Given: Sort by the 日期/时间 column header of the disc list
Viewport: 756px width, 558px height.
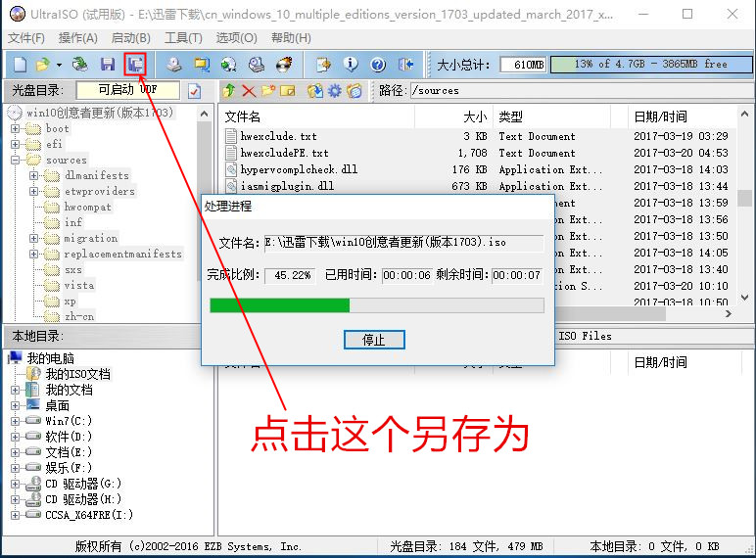Looking at the screenshot, I should tap(683, 116).
